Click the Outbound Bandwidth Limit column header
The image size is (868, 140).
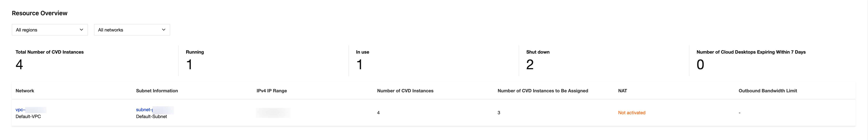767,91
